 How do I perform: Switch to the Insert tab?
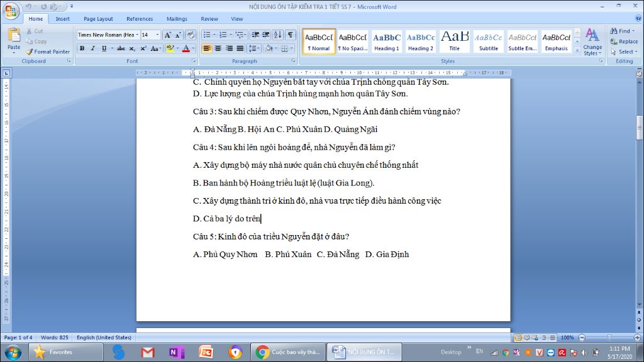click(x=62, y=19)
